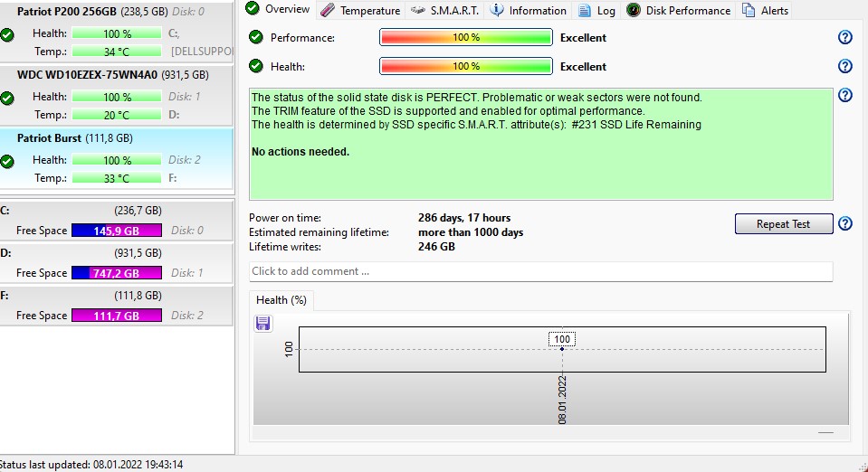Click the 08.01.2022 date label on graph

pyautogui.click(x=562, y=400)
